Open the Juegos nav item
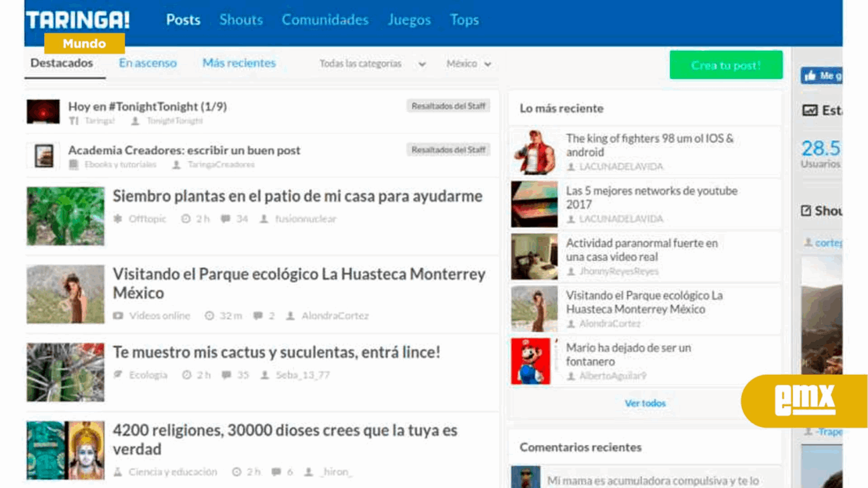 click(409, 20)
